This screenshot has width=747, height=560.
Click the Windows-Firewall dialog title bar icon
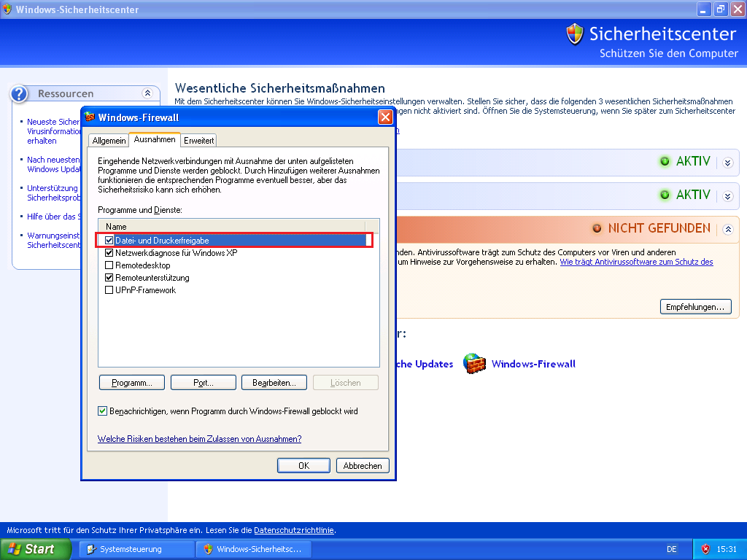90,117
